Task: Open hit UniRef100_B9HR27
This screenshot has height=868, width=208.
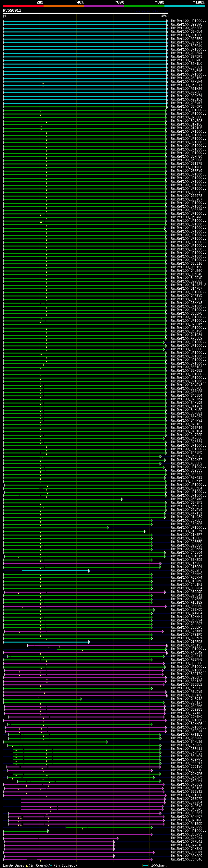Action: pyautogui.click(x=187, y=42)
